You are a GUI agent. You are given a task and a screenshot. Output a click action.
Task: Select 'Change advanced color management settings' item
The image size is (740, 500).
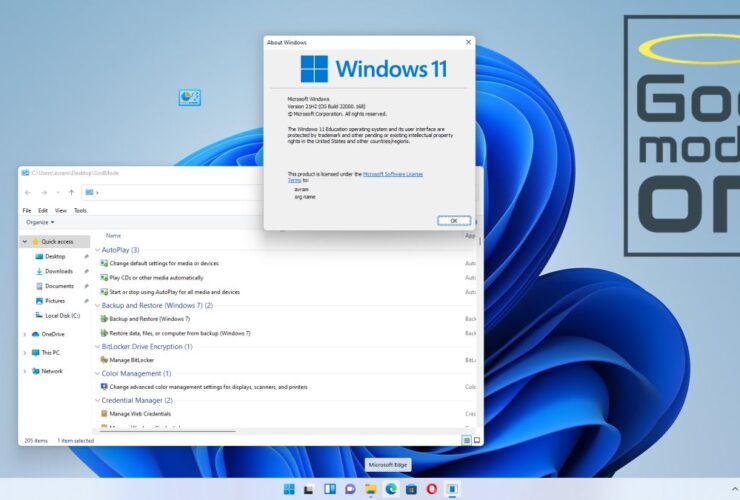pos(208,387)
